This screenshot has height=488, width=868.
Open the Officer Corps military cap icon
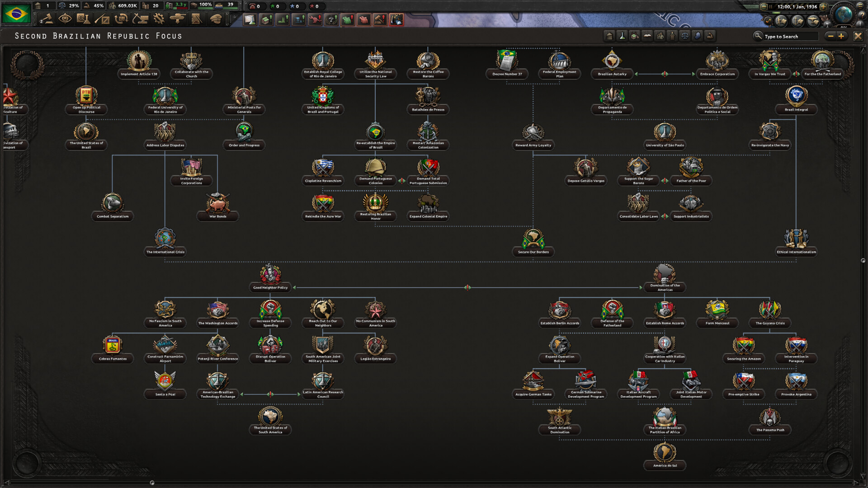[x=216, y=19]
